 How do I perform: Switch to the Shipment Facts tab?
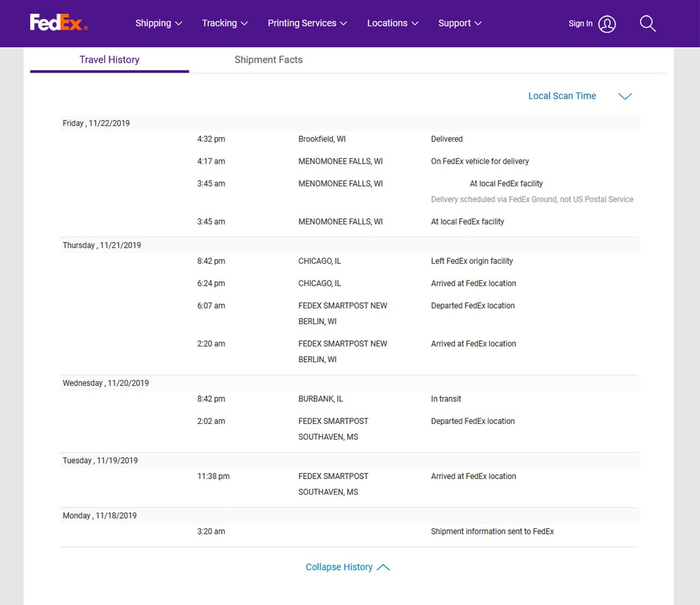click(x=268, y=60)
